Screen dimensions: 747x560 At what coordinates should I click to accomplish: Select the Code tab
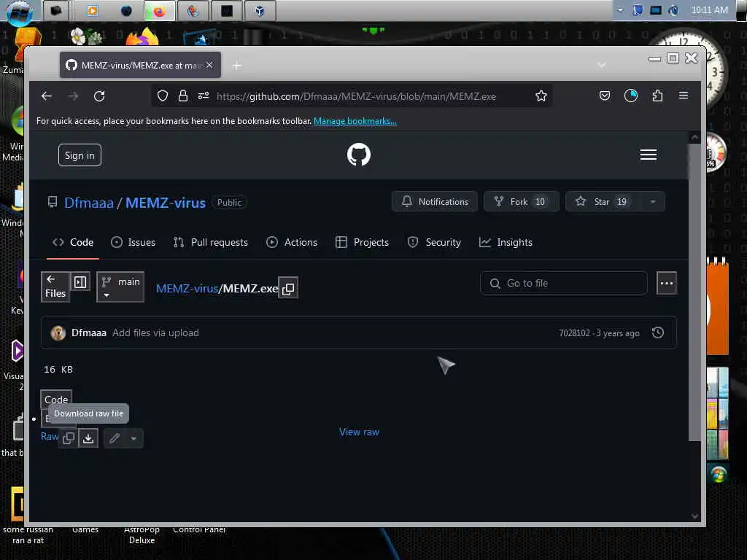click(x=73, y=242)
